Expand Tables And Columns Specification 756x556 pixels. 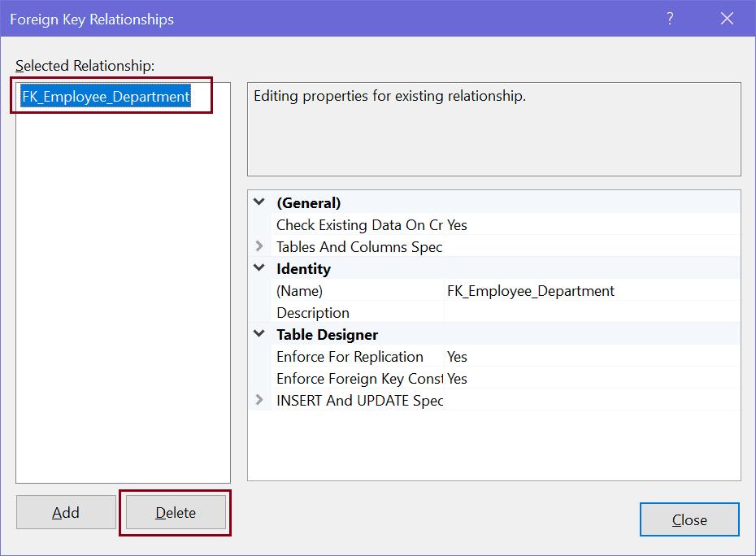pos(259,246)
